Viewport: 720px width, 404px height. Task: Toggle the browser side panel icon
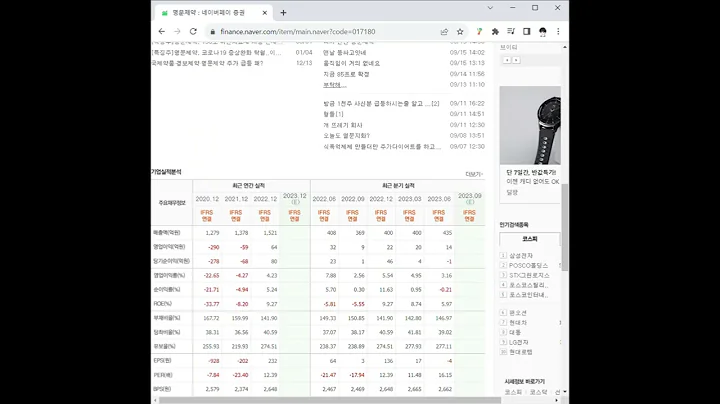(x=527, y=32)
